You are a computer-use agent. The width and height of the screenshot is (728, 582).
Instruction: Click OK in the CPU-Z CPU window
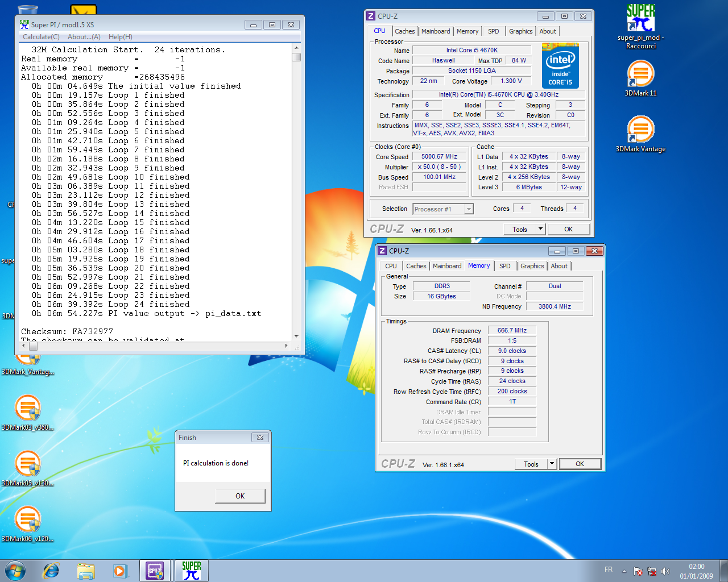pos(569,229)
